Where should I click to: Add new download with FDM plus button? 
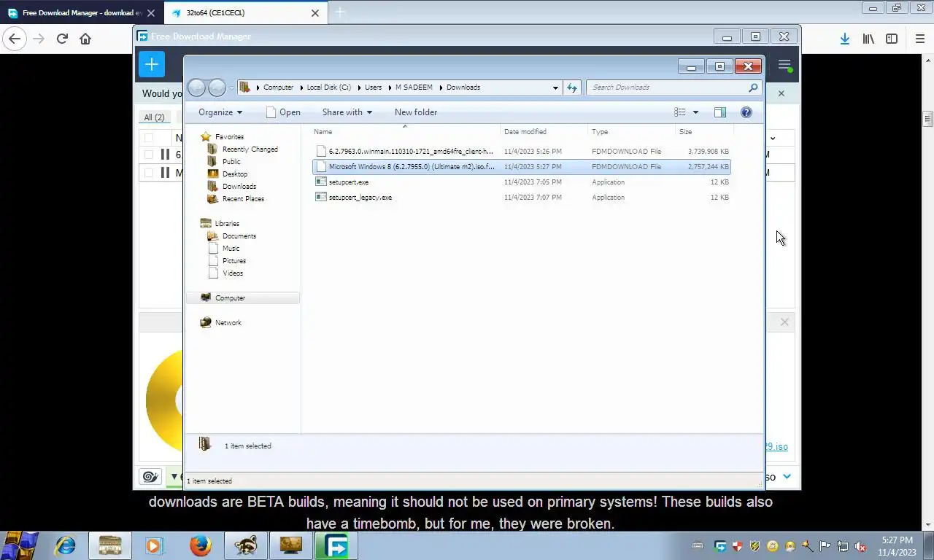(151, 65)
